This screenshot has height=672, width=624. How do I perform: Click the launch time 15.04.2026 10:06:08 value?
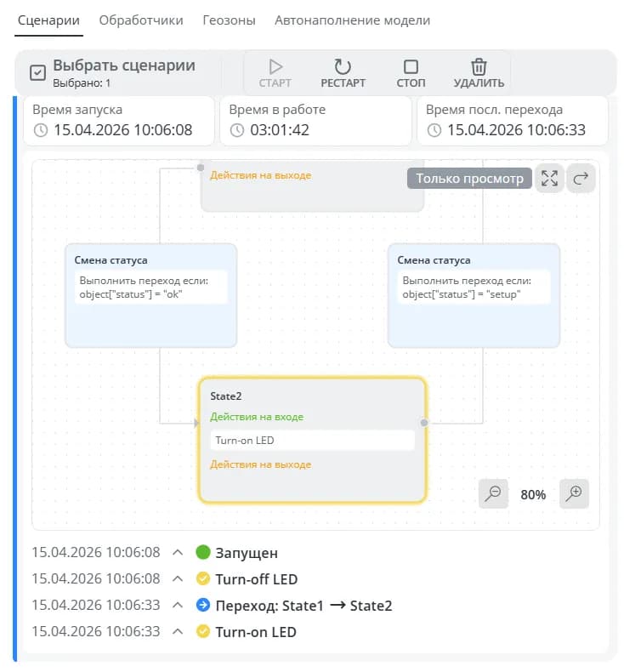(x=123, y=130)
